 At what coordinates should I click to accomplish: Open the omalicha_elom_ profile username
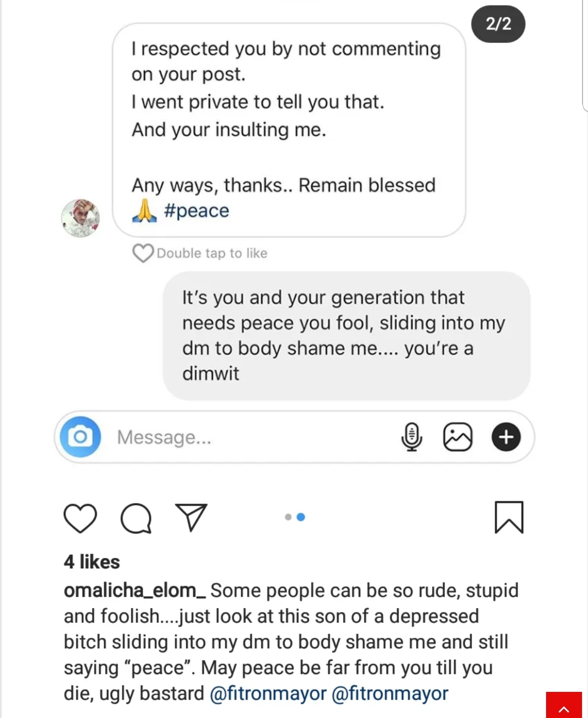coord(134,591)
